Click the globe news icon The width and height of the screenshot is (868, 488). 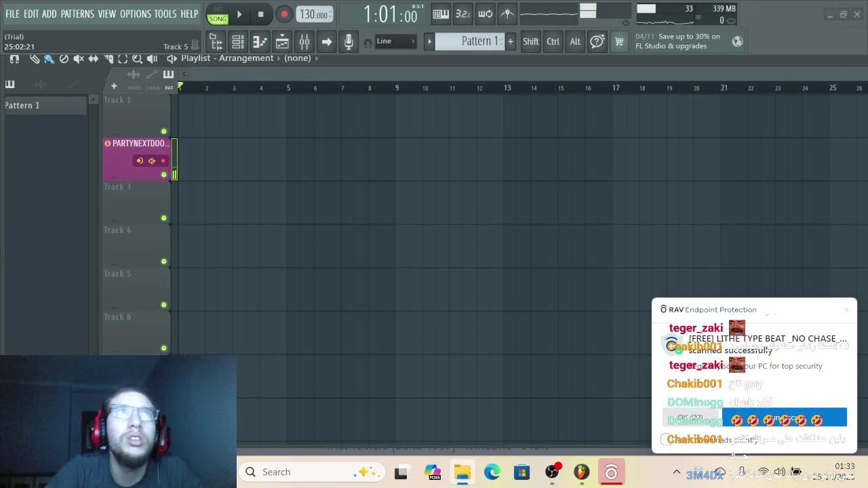[737, 41]
